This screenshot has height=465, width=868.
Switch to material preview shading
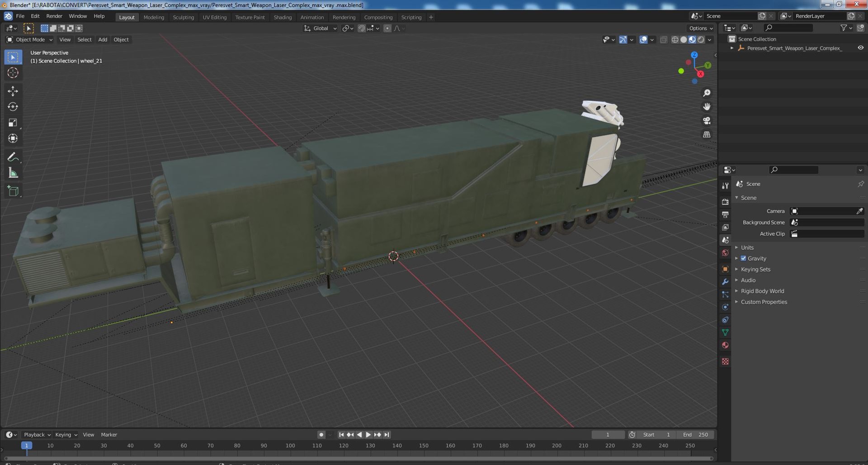[692, 40]
